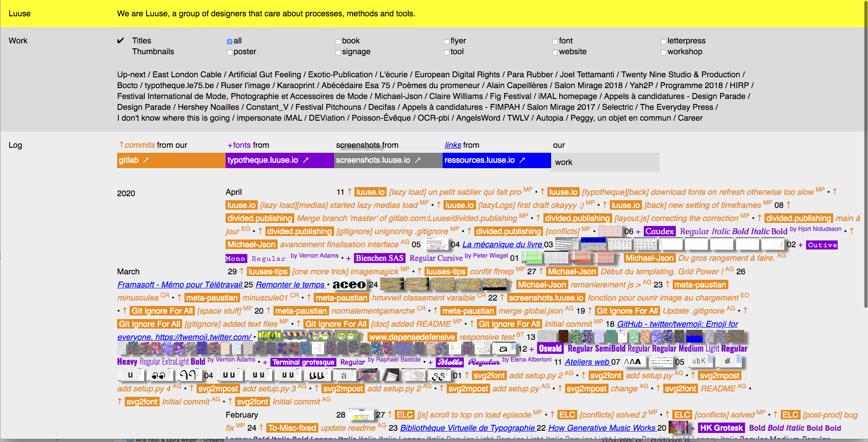Tick the 'letterpress' filter checkbox
This screenshot has width=868, height=442.
pos(664,42)
